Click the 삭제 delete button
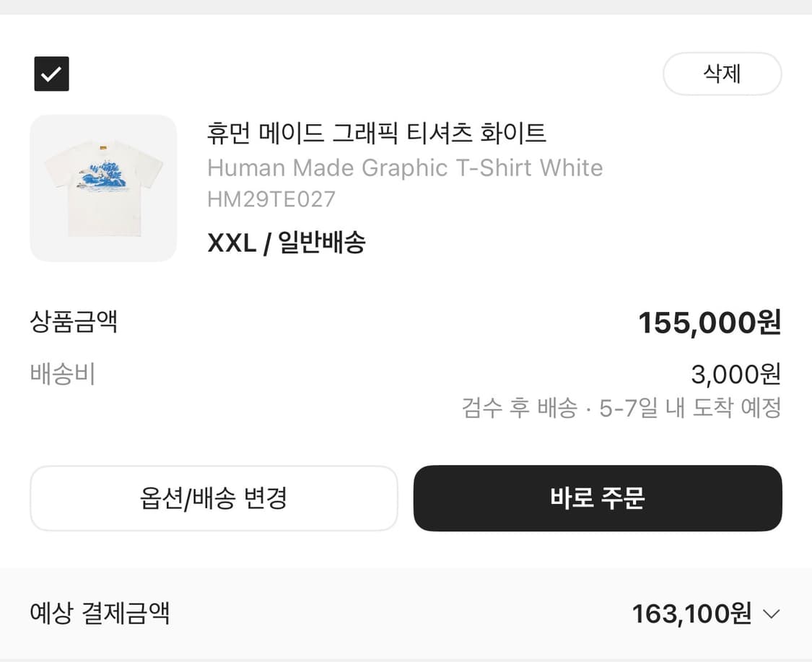Image resolution: width=812 pixels, height=662 pixels. coord(722,74)
